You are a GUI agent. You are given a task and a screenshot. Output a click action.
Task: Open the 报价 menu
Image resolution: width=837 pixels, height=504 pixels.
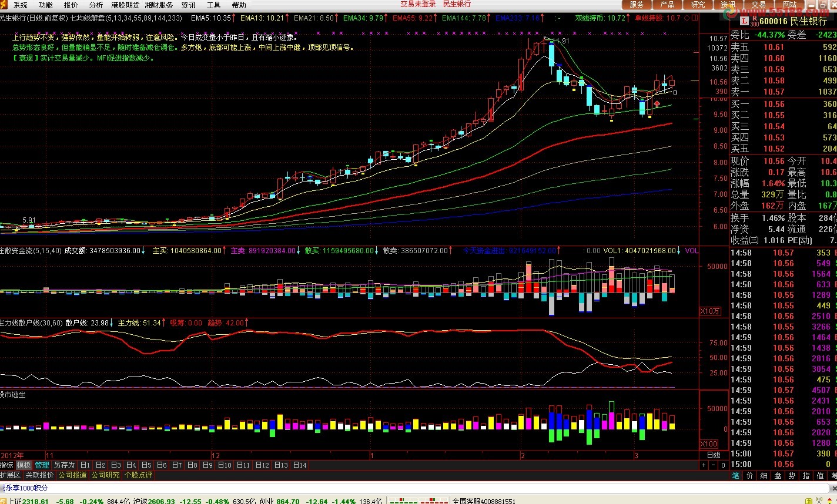pos(71,5)
